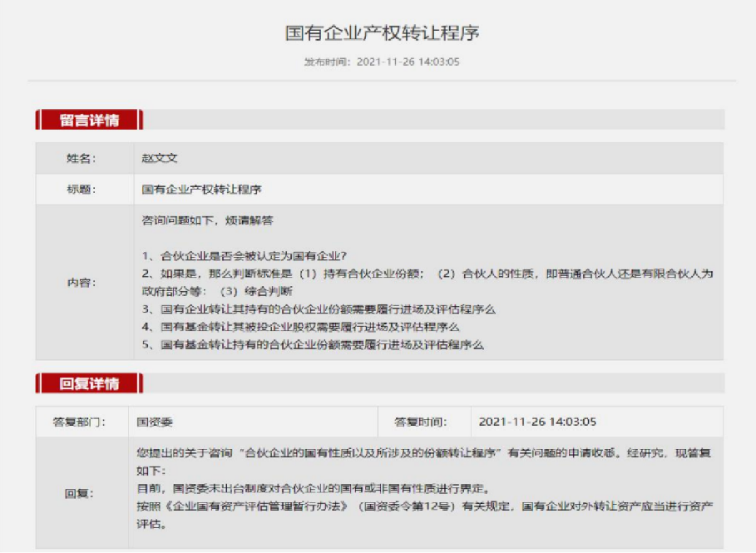This screenshot has height=553, width=756.
Task: Click the red bar beside 留言详情
Action: tap(38, 121)
